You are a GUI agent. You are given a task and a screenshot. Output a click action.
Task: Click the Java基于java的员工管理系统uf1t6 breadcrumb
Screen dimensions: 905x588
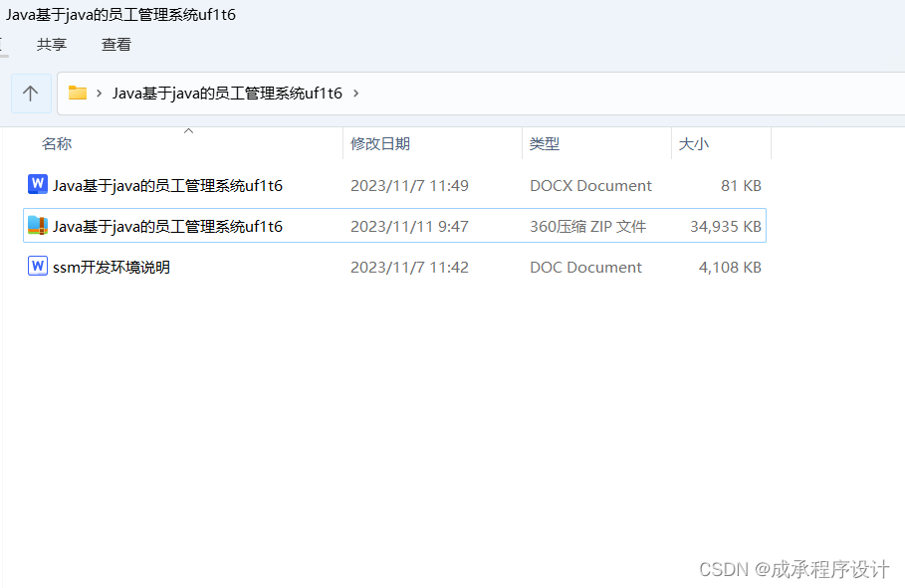click(227, 93)
